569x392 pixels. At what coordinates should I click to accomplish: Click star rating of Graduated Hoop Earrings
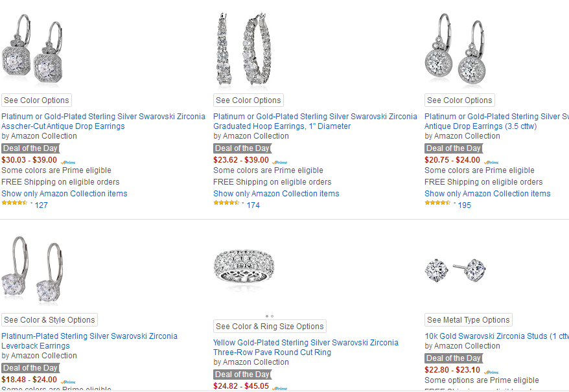coord(226,203)
